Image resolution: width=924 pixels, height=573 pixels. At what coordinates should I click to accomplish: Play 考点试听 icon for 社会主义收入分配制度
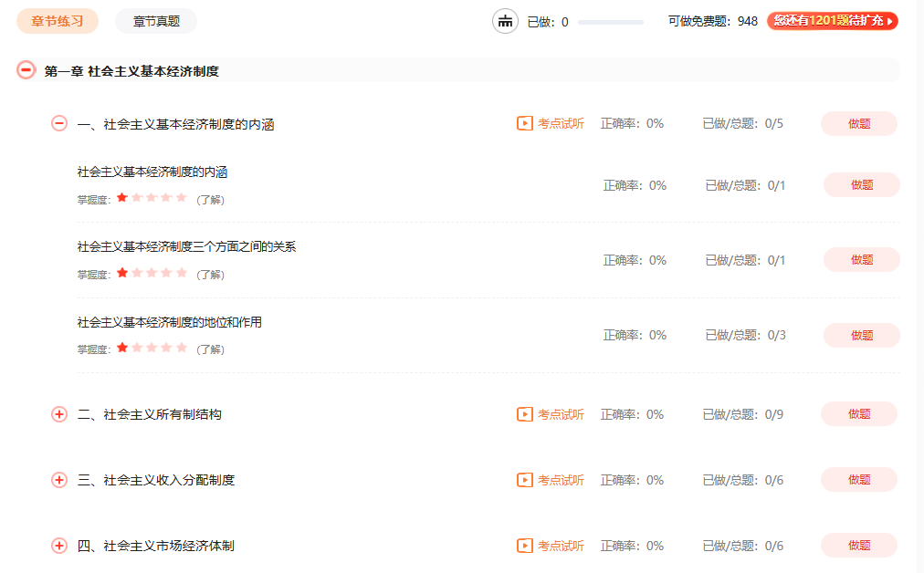[x=525, y=480]
